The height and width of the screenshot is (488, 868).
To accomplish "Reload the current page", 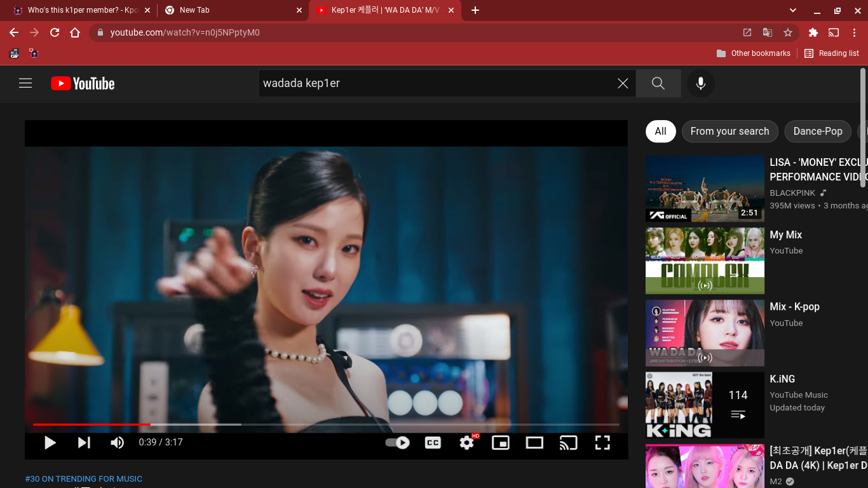I will pyautogui.click(x=55, y=32).
